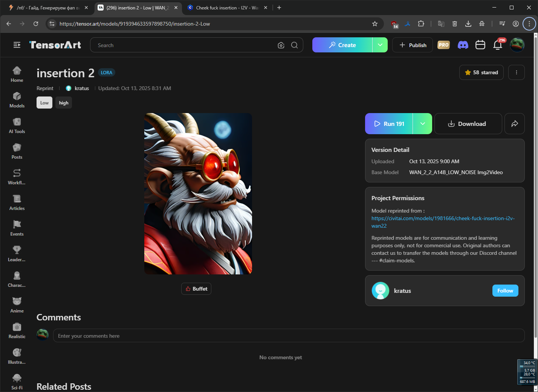Switch to the I2V browser tab
The width and height of the screenshot is (538, 392).
(227, 8)
